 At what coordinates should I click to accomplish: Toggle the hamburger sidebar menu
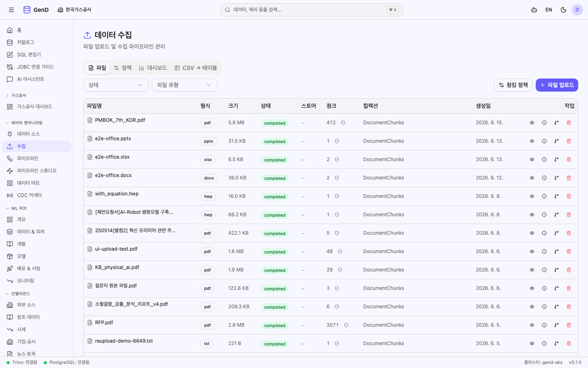[11, 10]
